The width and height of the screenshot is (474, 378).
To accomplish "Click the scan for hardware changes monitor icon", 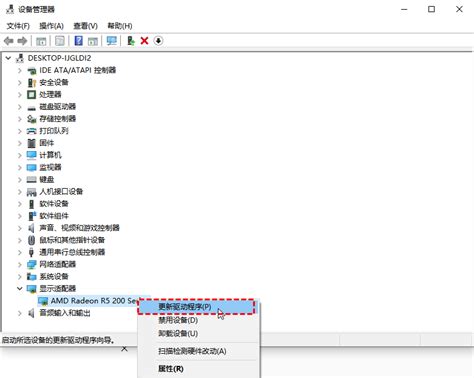I will (112, 41).
